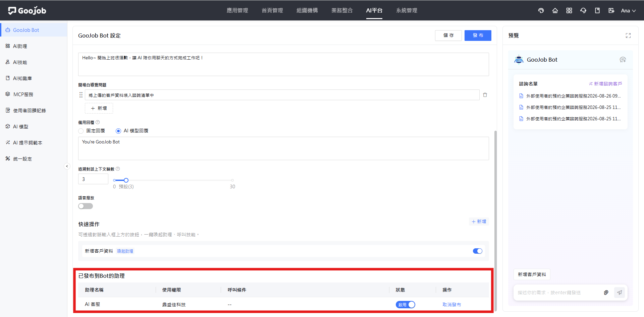Open AI 模型 in the sidebar
Viewport: 644px width, 317px height.
coord(34,126)
